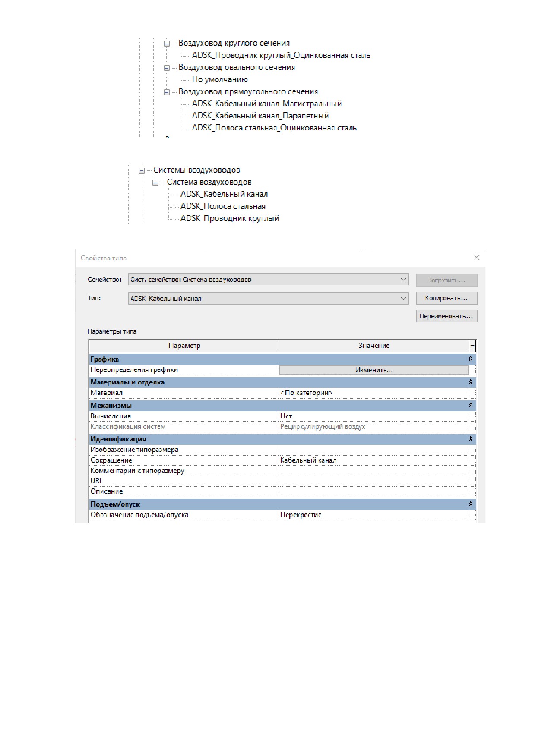Select ADSK_Проводник круглый_Оцинкованная сталь item
This screenshot has height=756, width=535.
point(281,55)
